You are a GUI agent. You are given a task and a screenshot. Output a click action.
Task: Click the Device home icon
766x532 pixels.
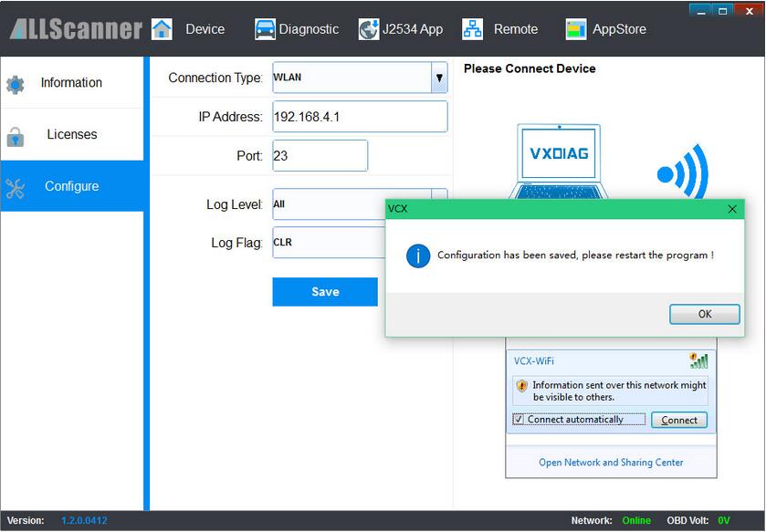[x=162, y=29]
